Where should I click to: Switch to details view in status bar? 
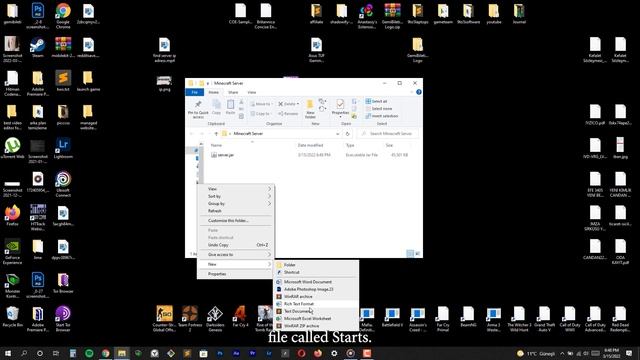coord(410,253)
